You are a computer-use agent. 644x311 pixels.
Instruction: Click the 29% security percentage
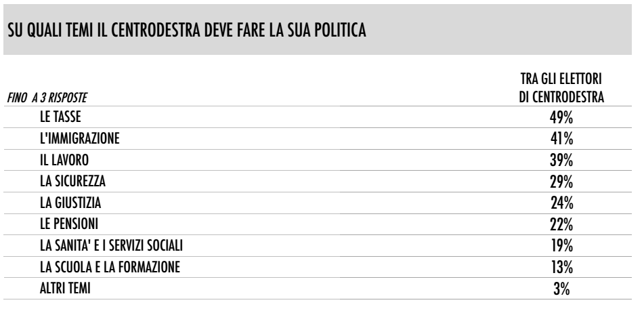[x=561, y=182]
